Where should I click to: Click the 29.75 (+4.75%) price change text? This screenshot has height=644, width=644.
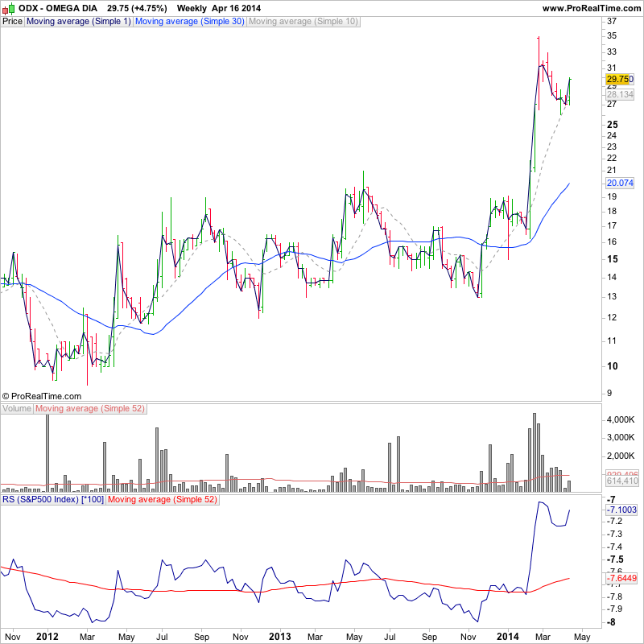click(137, 8)
